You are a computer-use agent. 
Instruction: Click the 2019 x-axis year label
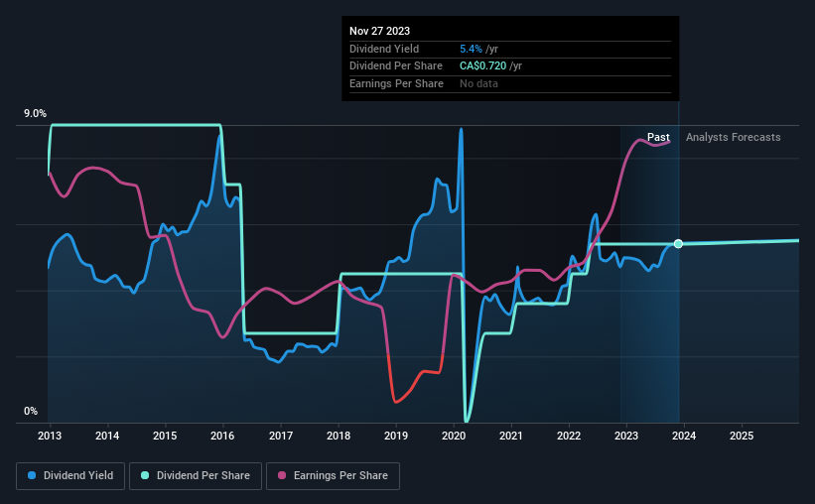click(396, 436)
